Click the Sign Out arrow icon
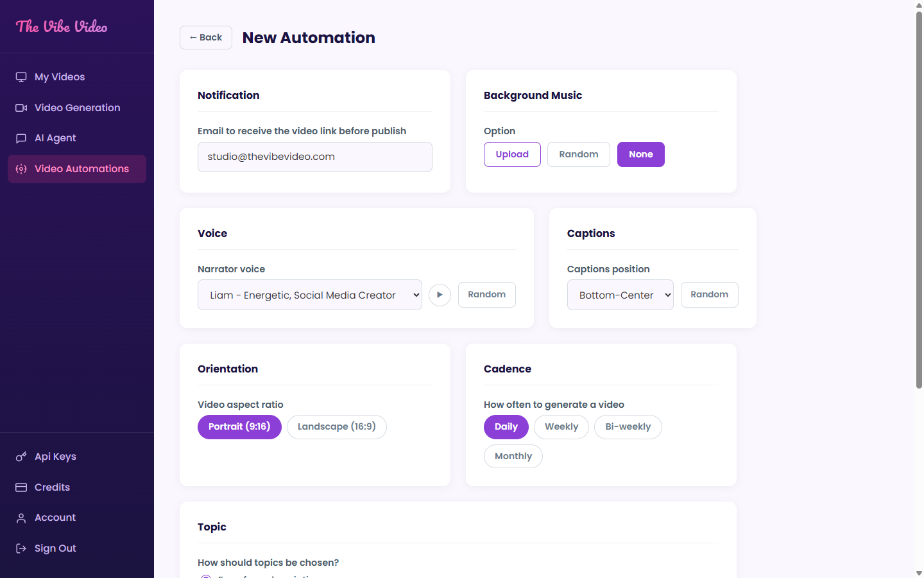 click(21, 548)
